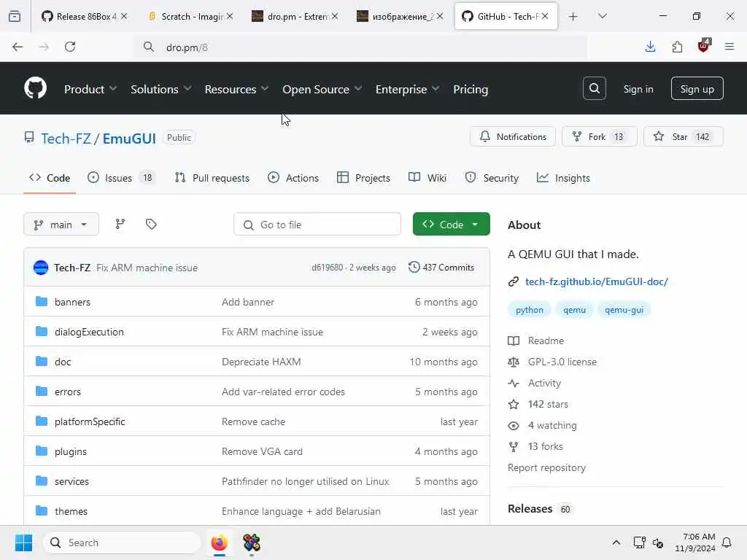This screenshot has height=560, width=747.
Task: Click the banners folder icon
Action: pyautogui.click(x=42, y=301)
